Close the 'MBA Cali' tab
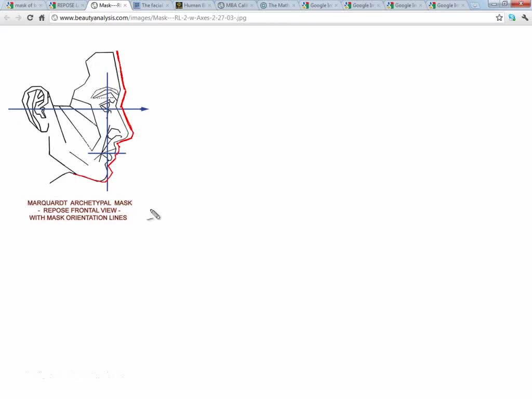This screenshot has width=532, height=399. (252, 5)
